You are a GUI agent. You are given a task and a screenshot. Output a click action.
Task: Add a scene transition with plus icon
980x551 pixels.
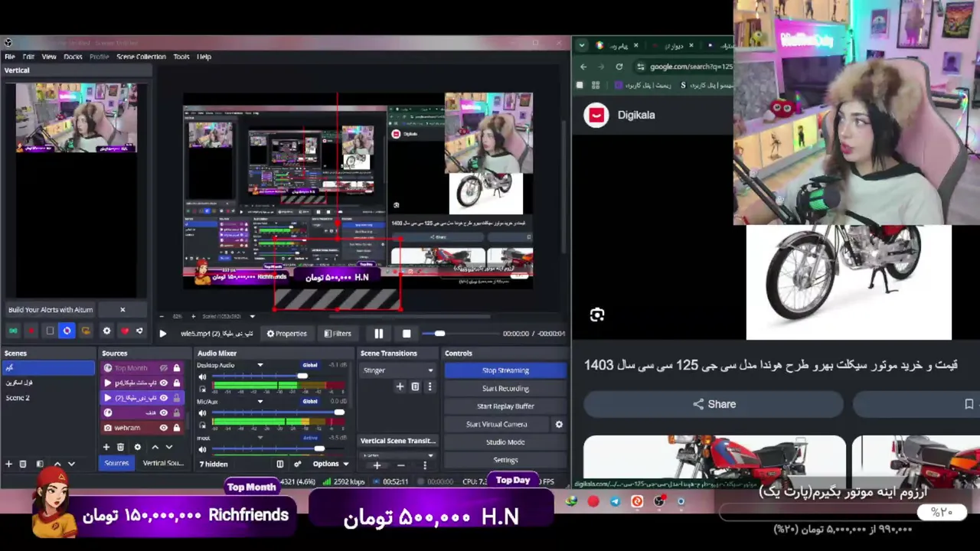pos(400,387)
